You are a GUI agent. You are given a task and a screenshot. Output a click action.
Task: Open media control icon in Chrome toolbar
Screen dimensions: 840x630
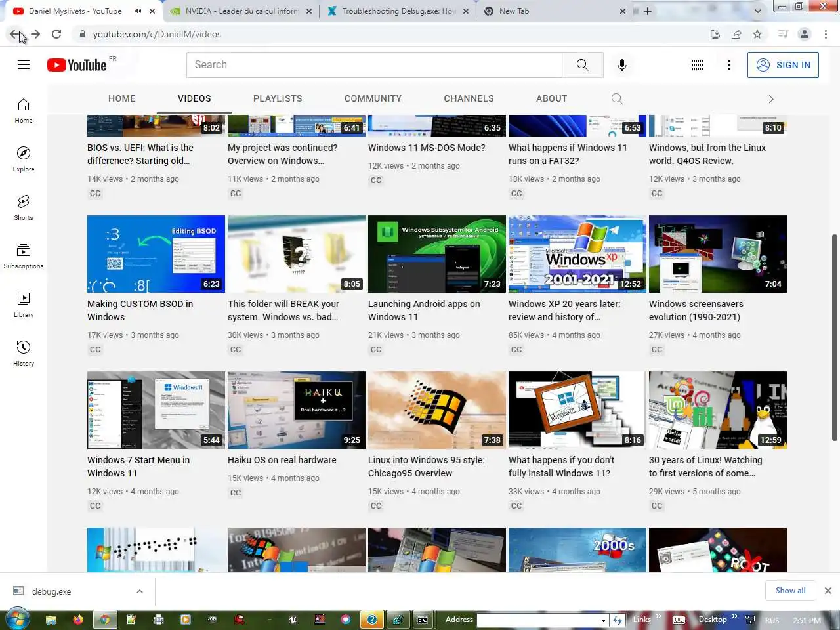(783, 34)
